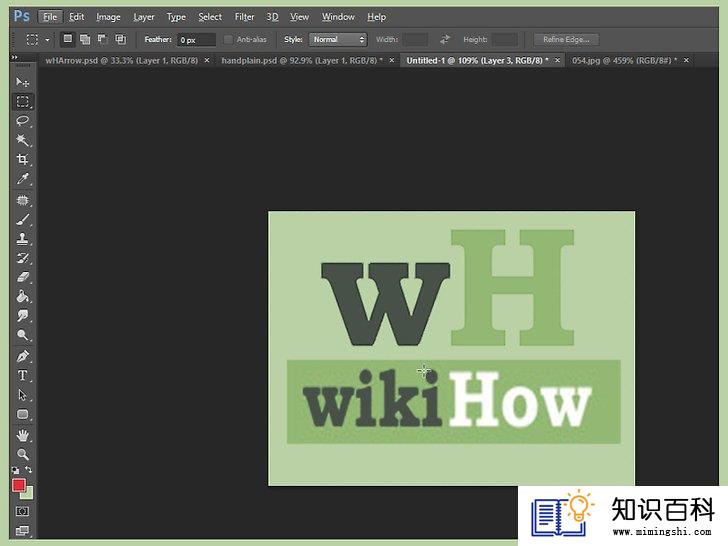Select the Dodge tool
The height and width of the screenshot is (546, 728).
tap(22, 335)
